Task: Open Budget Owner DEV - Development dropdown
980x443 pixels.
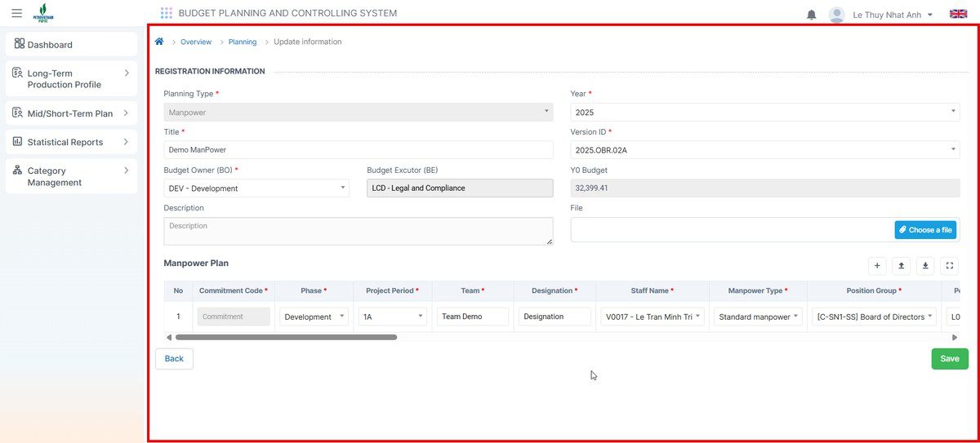Action: [x=256, y=188]
